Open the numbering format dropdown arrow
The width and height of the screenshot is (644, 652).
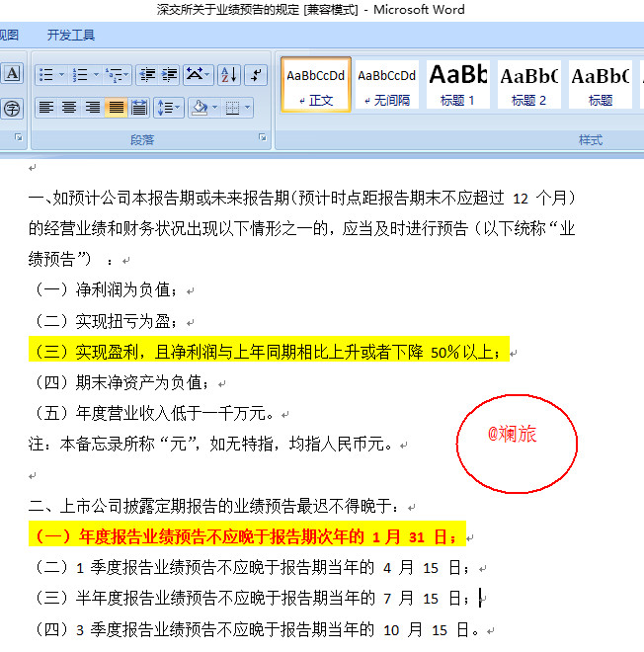point(96,75)
